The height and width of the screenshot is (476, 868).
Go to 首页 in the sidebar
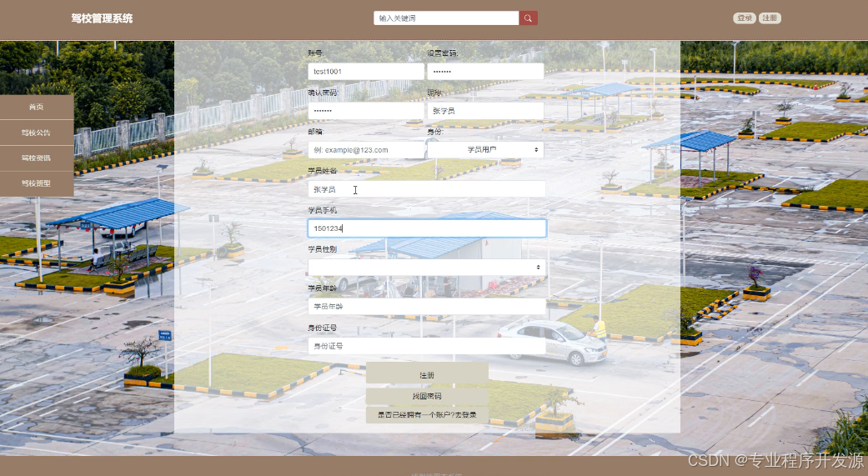[x=37, y=108]
